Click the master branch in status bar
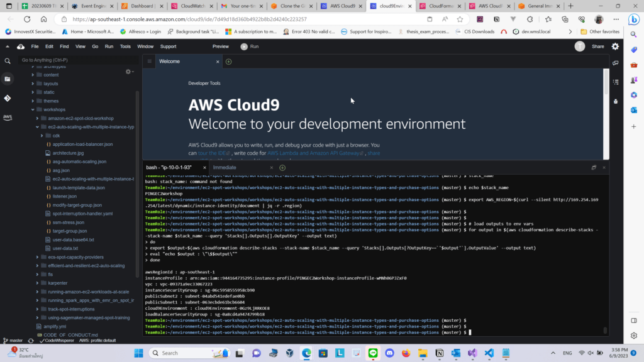644x362 pixels. click(13, 341)
